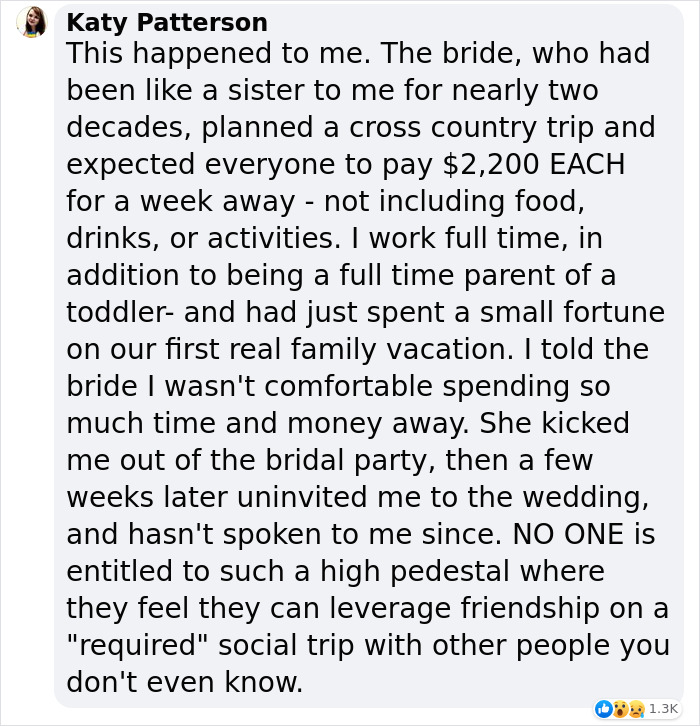Click the blue thumbs-up Like reaction icon

pyautogui.click(x=603, y=709)
